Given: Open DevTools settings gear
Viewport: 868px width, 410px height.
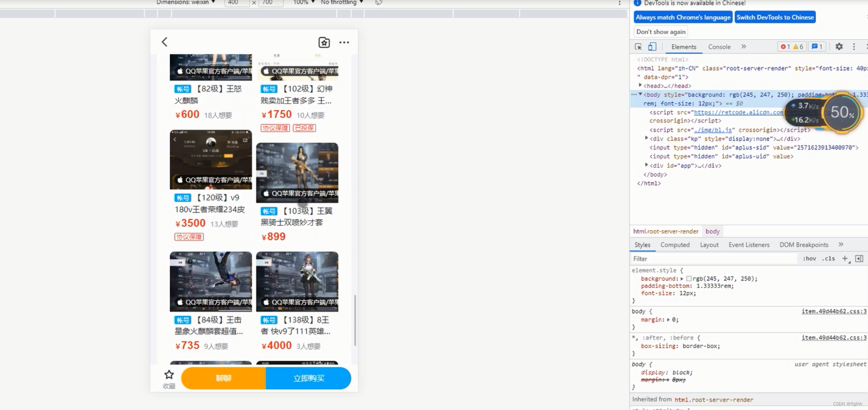Looking at the screenshot, I should [x=839, y=47].
